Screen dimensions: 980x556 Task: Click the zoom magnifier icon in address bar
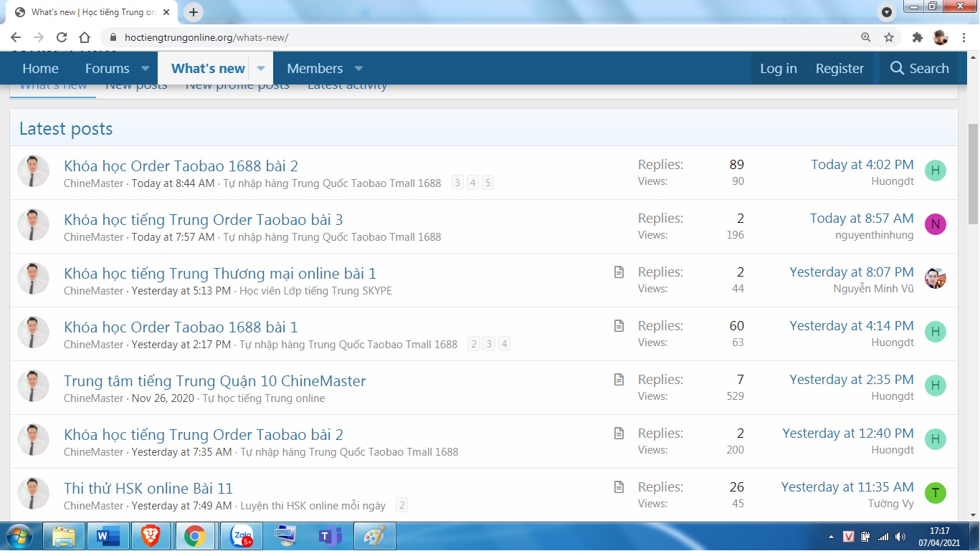pos(866,37)
